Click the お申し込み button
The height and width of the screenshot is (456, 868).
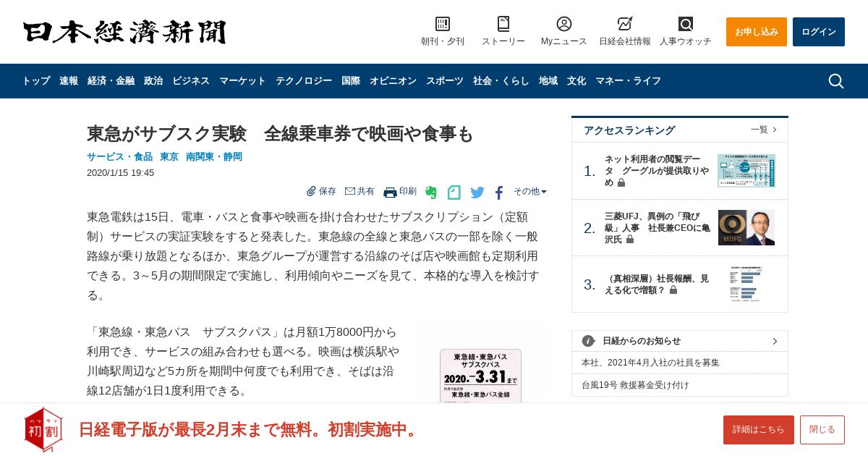(757, 32)
